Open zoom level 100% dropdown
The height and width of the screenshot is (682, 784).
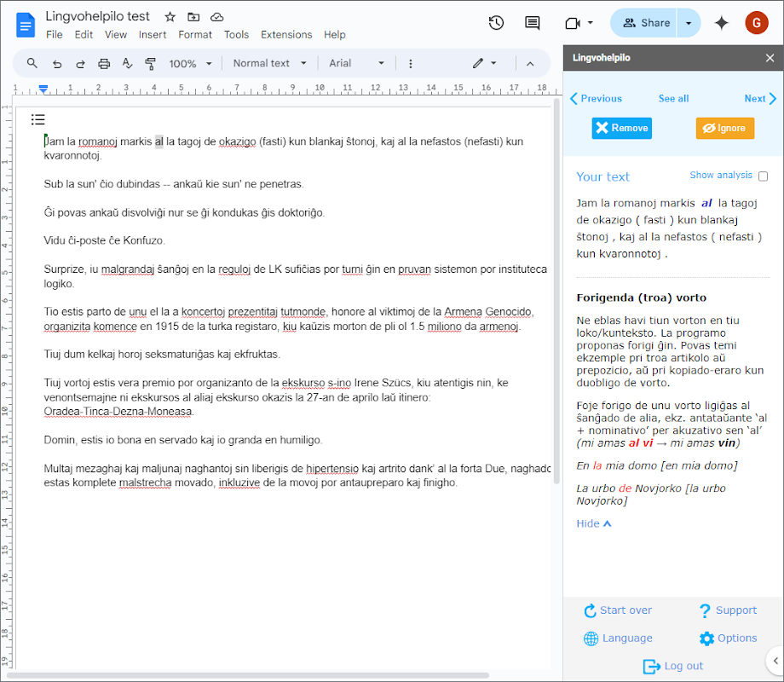(191, 64)
